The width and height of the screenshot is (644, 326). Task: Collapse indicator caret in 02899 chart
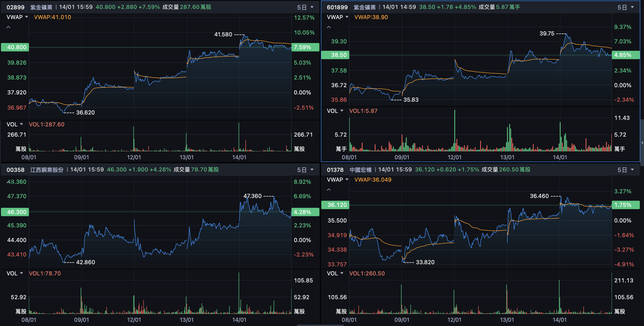[8, 27]
